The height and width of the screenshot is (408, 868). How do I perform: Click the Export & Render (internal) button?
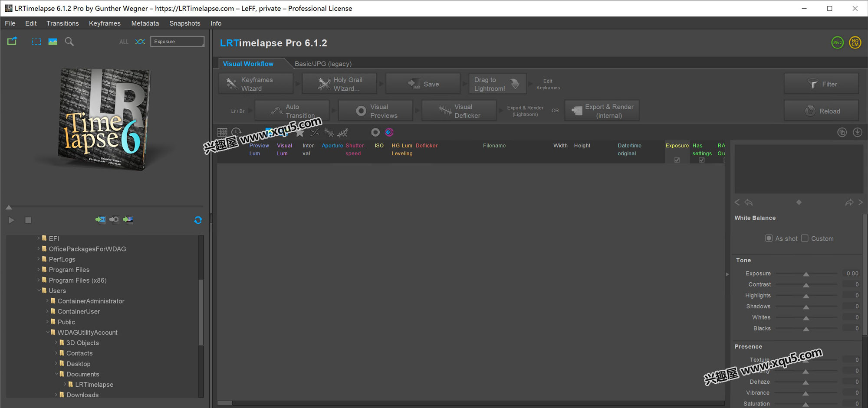tap(602, 111)
